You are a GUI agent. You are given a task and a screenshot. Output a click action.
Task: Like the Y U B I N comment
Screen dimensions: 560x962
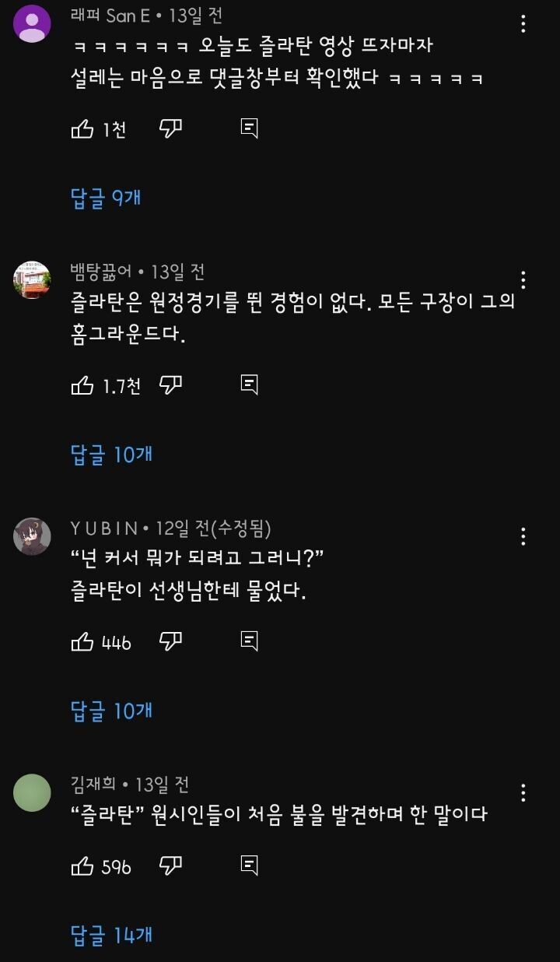click(82, 641)
